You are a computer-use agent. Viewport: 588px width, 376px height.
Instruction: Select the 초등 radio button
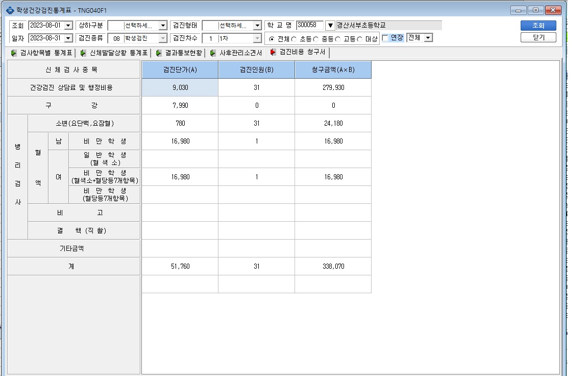(294, 39)
